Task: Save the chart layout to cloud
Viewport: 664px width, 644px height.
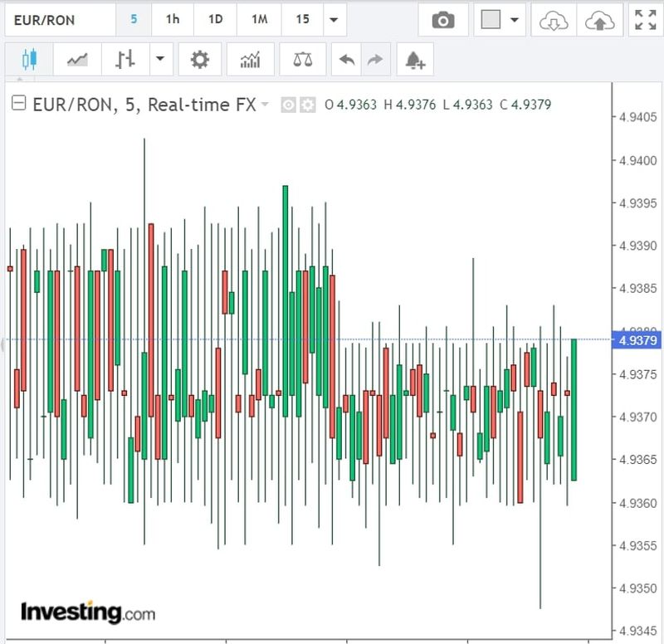Action: [597, 20]
